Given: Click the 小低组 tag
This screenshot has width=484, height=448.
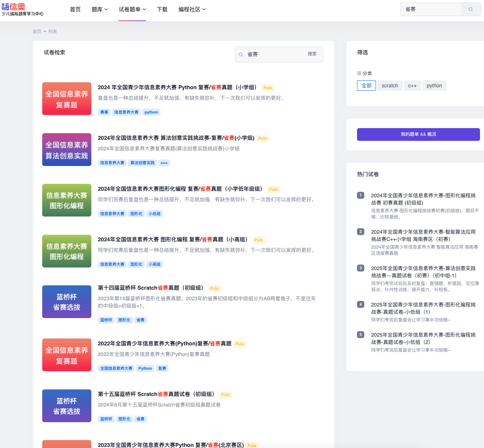Looking at the screenshot, I should tap(154, 214).
